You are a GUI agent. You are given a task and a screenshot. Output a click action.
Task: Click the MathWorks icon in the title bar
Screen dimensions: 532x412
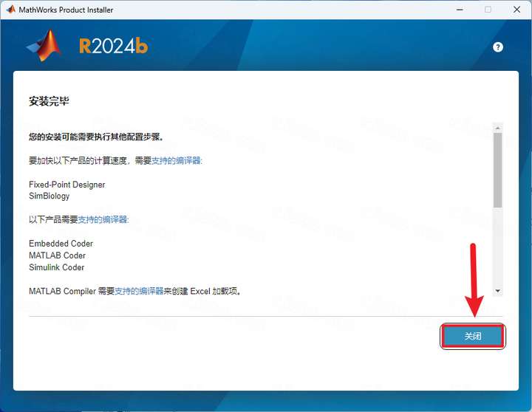[11, 9]
